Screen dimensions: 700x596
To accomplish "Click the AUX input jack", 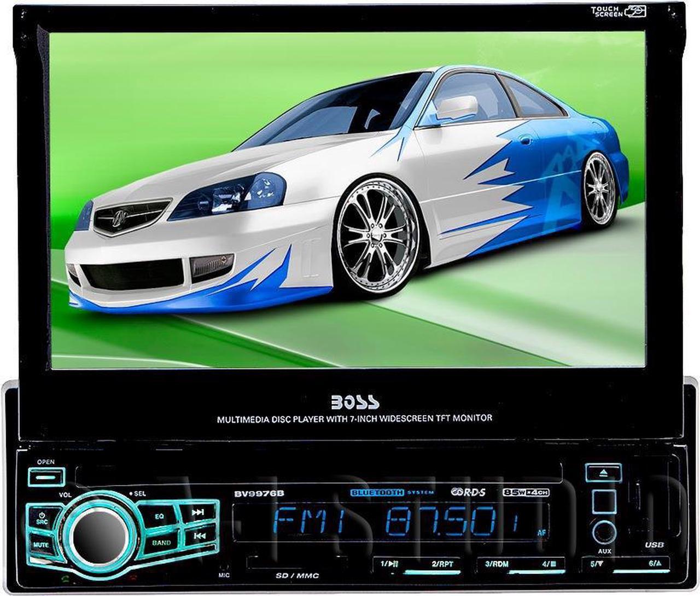I will tap(604, 531).
